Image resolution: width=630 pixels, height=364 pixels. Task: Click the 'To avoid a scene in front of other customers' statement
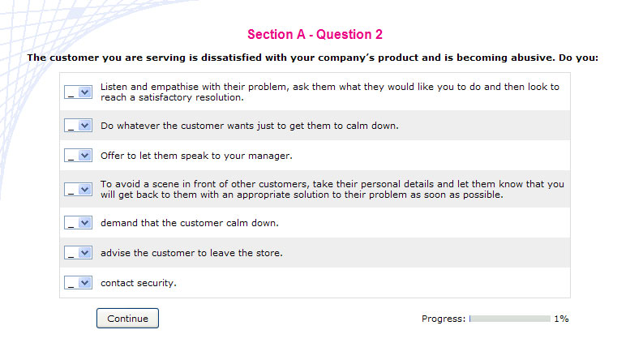click(332, 189)
